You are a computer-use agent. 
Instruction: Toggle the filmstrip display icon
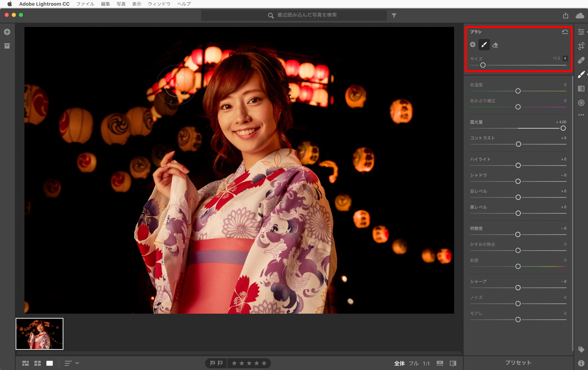click(440, 363)
